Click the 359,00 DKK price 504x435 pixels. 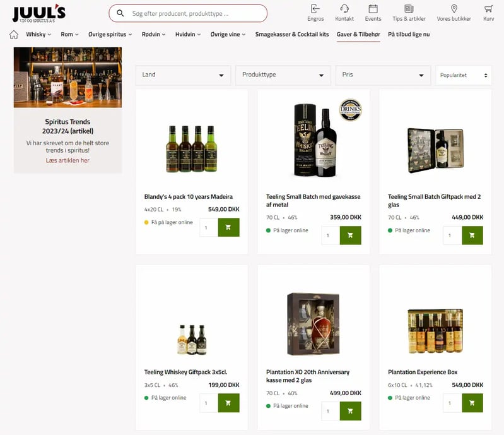346,217
